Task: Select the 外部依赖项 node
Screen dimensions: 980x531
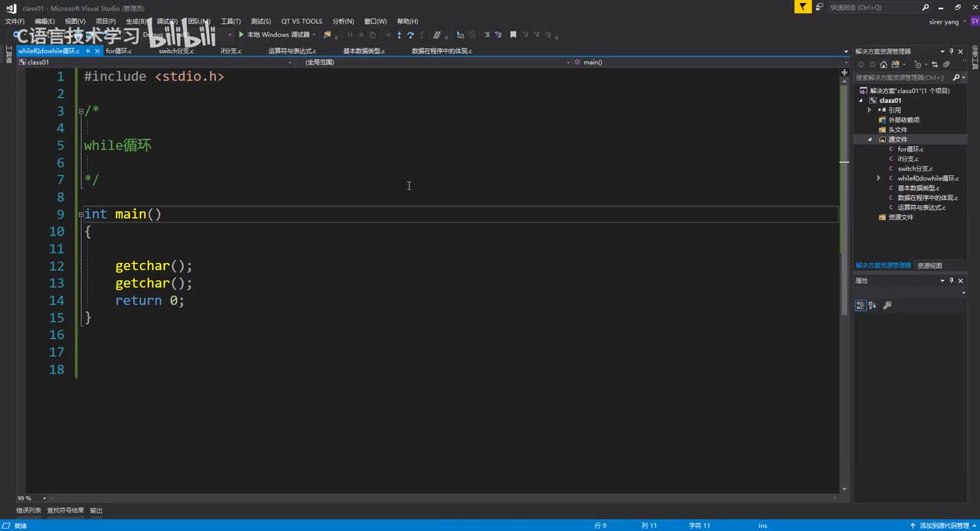Action: (903, 120)
